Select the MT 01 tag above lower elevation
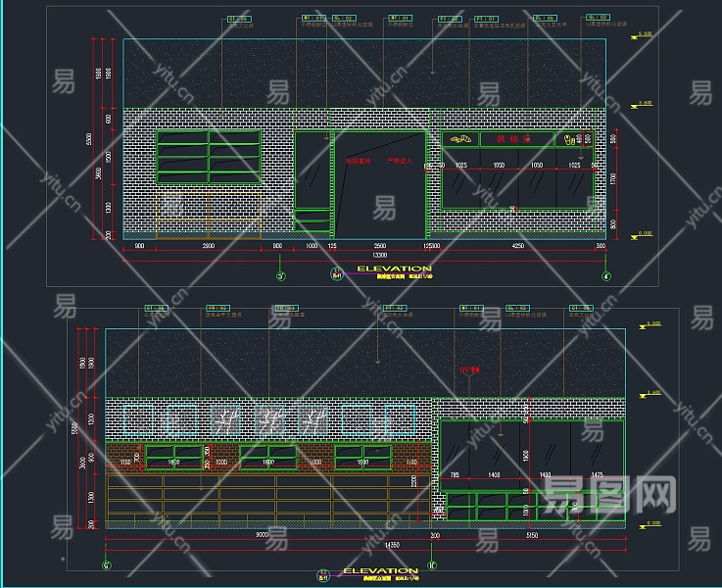The image size is (722, 588). tap(471, 308)
